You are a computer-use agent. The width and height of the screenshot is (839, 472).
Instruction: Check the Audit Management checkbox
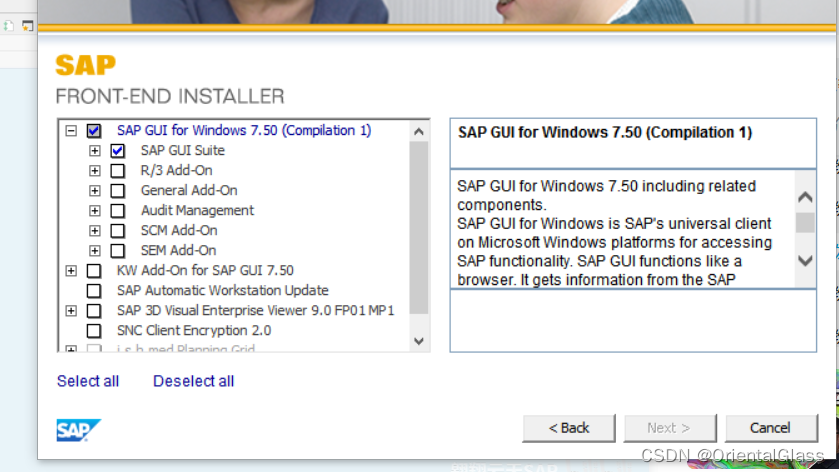tap(118, 211)
